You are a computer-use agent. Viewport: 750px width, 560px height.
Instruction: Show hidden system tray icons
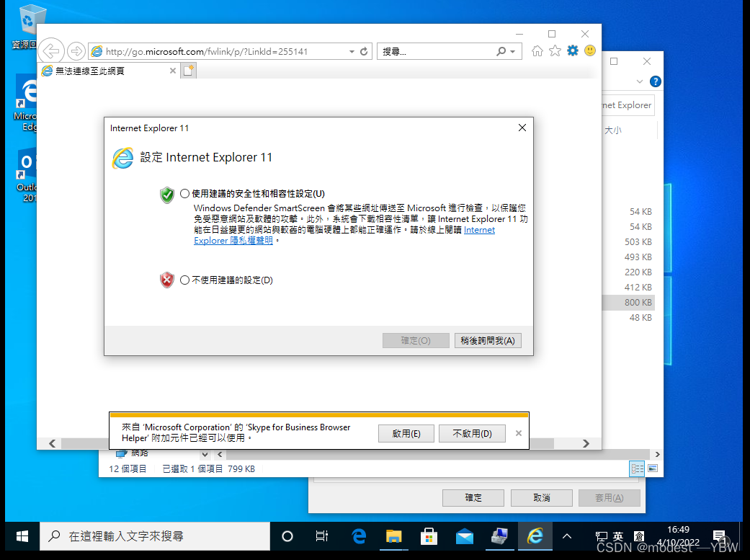[567, 536]
